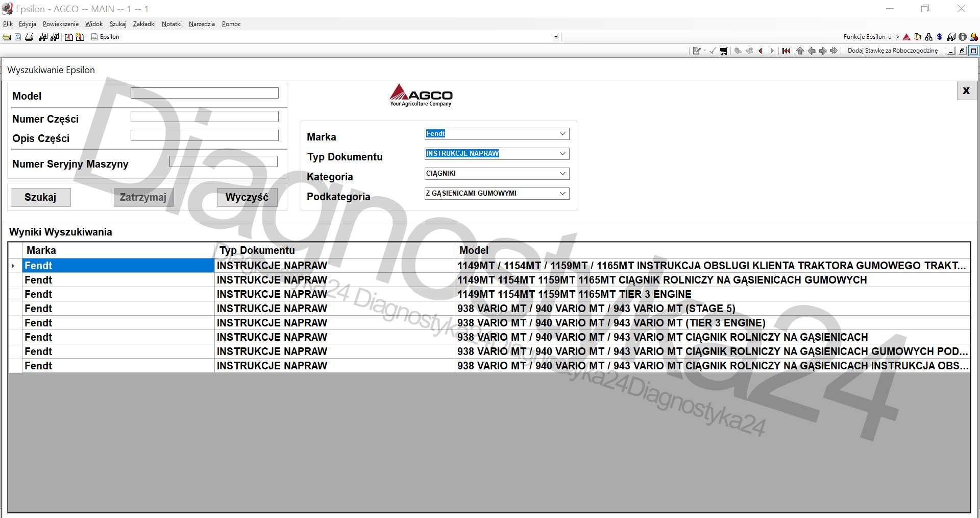Open small dropdown arrow beside notes icon
The width and height of the screenshot is (980, 518).
tap(704, 51)
